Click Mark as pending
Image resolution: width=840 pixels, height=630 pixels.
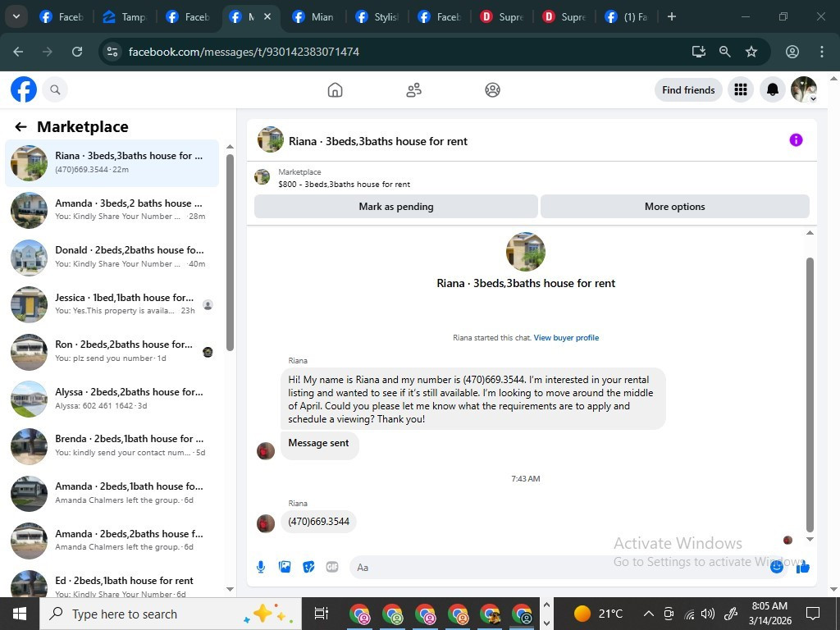396,206
